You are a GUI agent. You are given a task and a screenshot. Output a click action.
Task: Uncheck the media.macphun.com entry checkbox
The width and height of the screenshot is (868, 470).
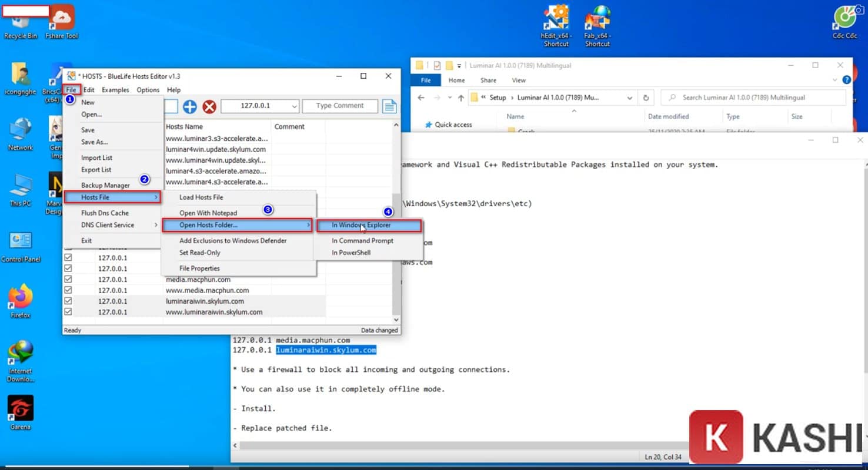point(68,279)
